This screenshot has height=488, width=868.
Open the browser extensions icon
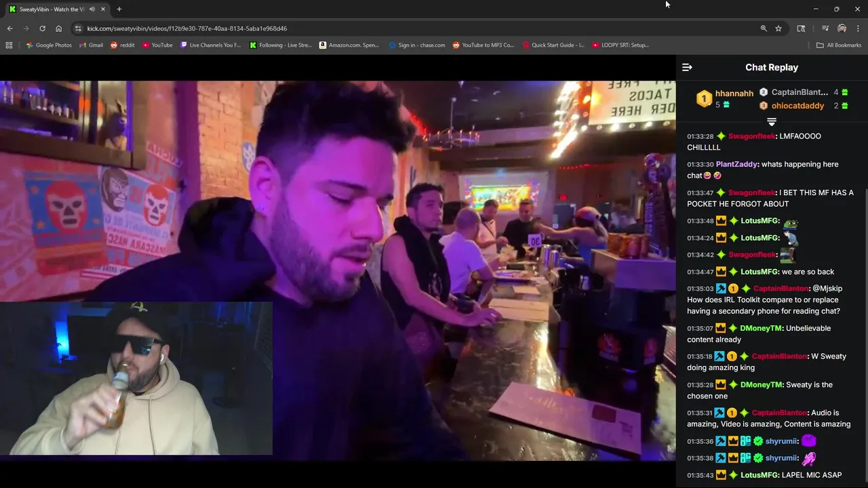(801, 28)
